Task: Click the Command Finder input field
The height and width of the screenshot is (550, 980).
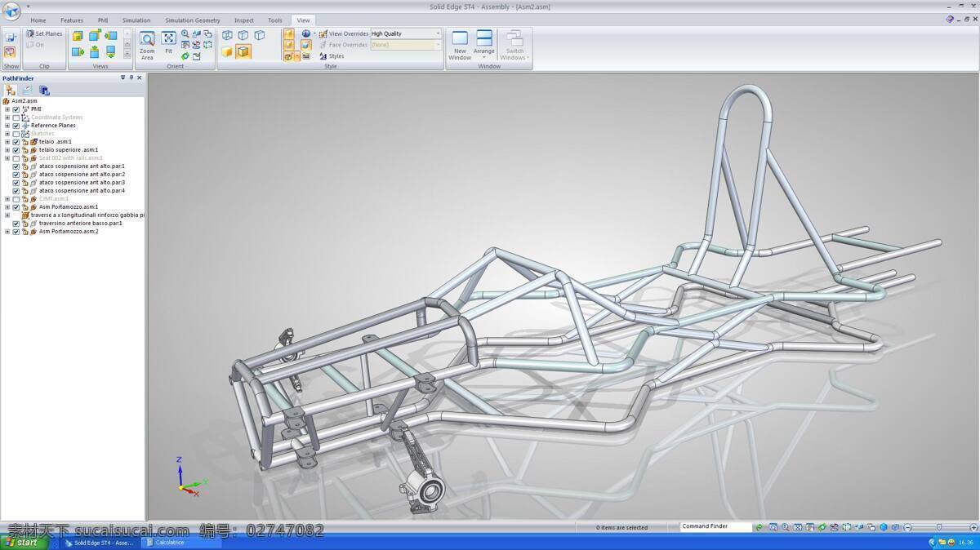Action: point(715,527)
